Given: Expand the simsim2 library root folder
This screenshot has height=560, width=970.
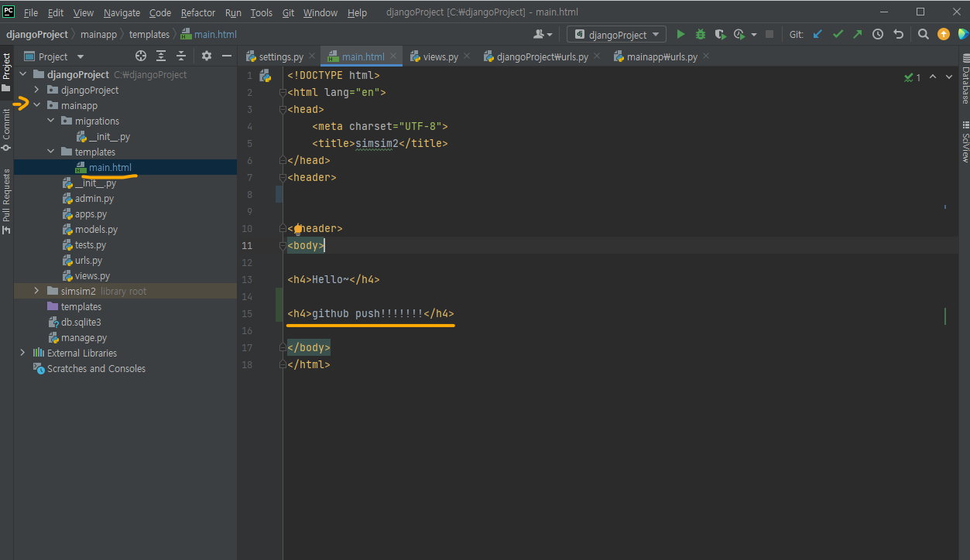Looking at the screenshot, I should tap(36, 292).
